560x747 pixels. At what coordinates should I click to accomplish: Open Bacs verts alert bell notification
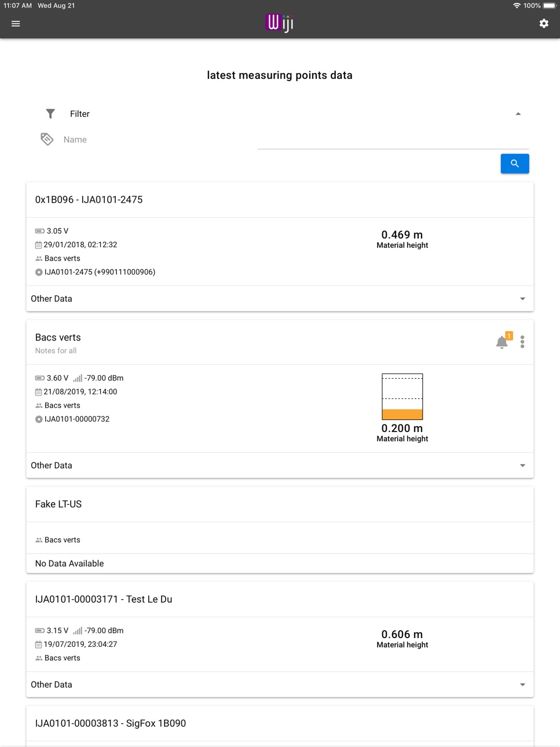(503, 342)
